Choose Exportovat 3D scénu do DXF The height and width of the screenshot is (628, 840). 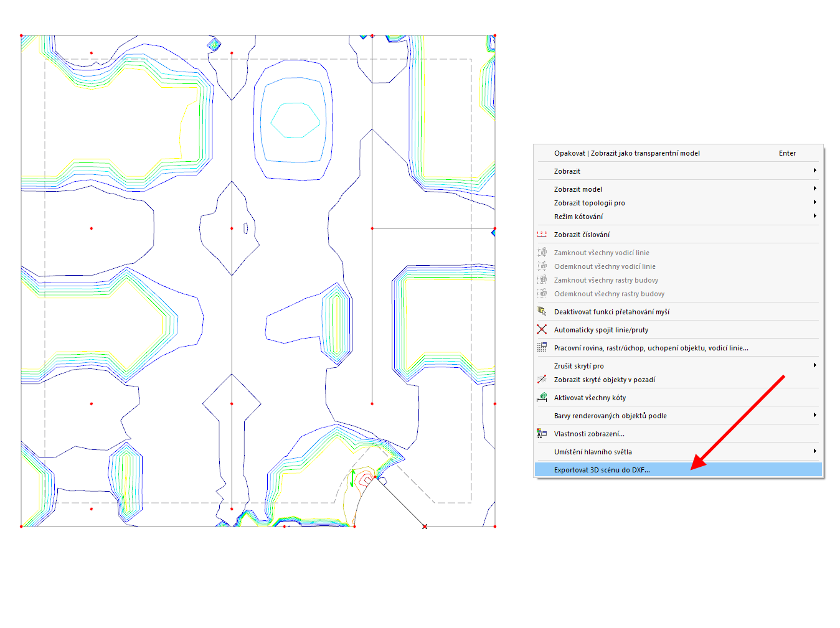pos(602,470)
